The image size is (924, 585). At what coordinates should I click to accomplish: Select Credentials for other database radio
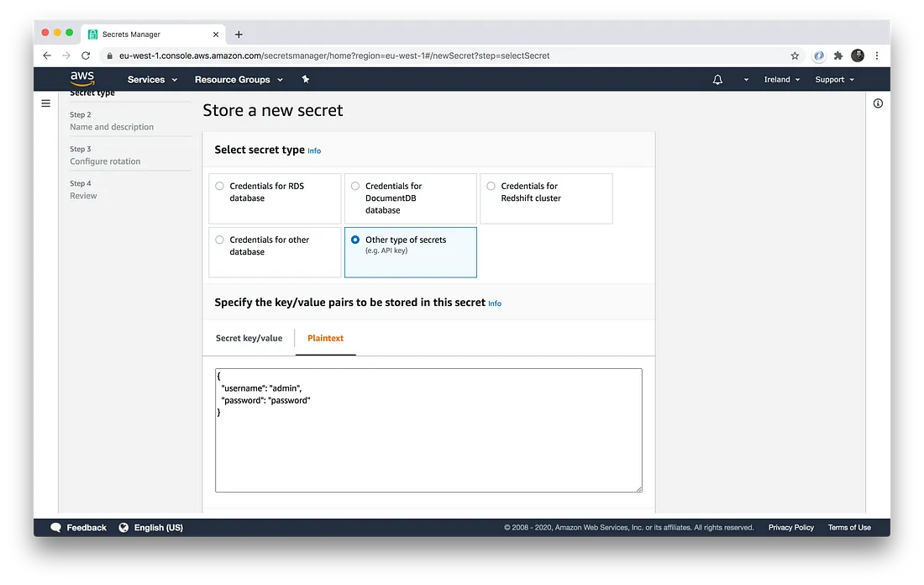coord(219,240)
